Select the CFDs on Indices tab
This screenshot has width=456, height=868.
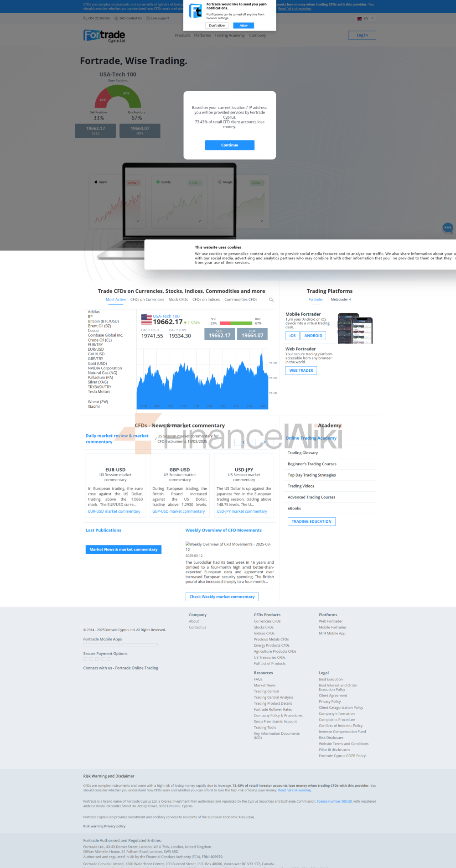pos(206,300)
